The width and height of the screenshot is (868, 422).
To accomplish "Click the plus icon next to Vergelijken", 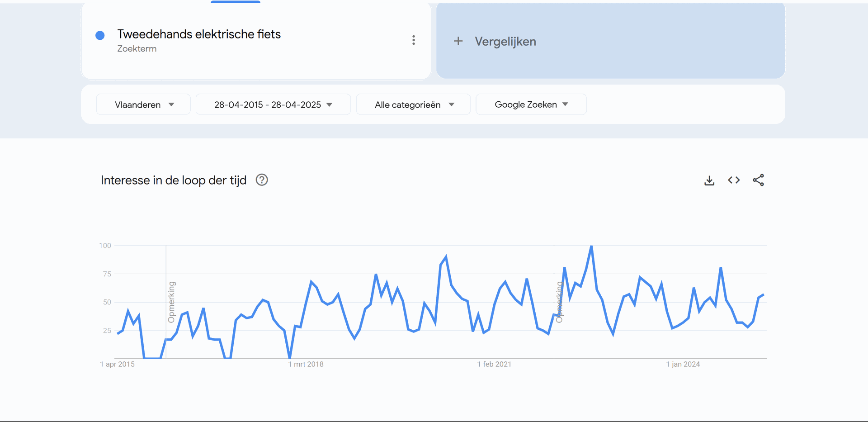I will coord(458,41).
